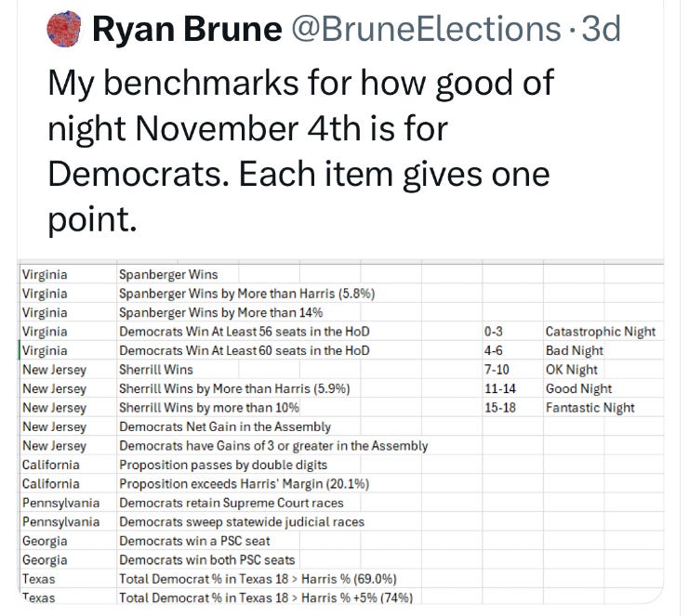This screenshot has width=689, height=616.
Task: Click the first 'California' state cell
Action: [50, 465]
